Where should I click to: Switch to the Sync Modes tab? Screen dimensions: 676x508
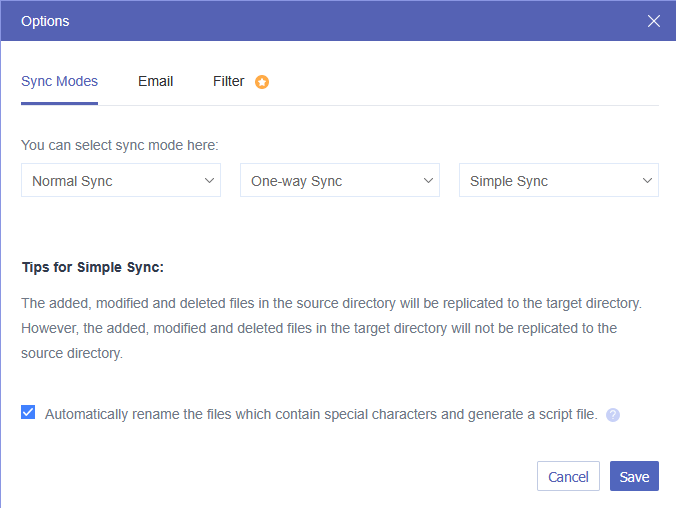click(x=59, y=82)
